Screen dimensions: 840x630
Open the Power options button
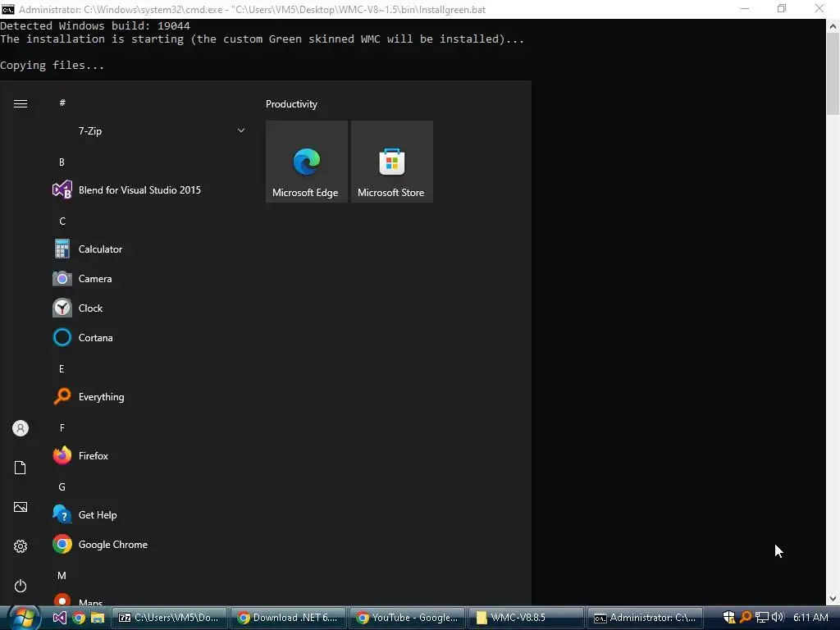(x=21, y=586)
